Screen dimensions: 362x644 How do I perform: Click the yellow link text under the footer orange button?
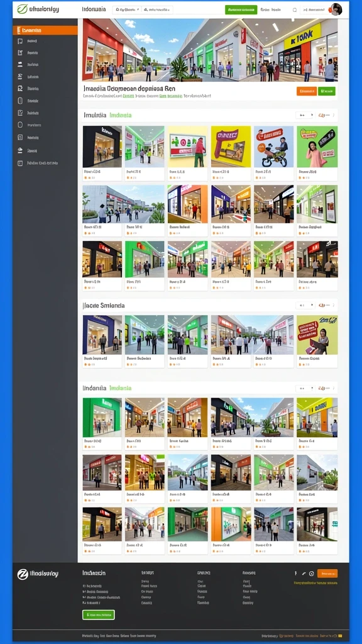(x=315, y=583)
